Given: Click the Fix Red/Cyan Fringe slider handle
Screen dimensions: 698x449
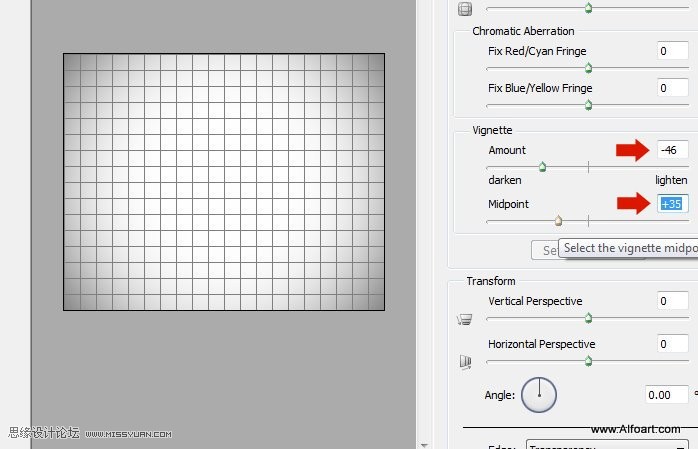Looking at the screenshot, I should click(588, 69).
